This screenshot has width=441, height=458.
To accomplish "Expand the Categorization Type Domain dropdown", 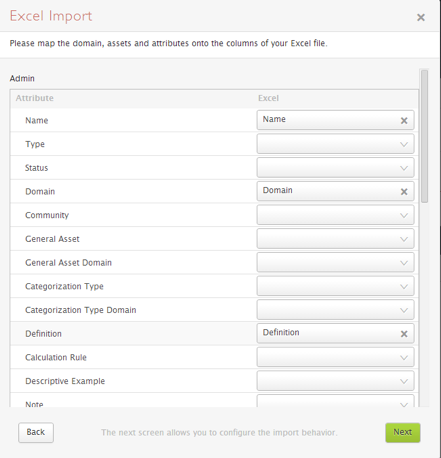I will (335, 310).
